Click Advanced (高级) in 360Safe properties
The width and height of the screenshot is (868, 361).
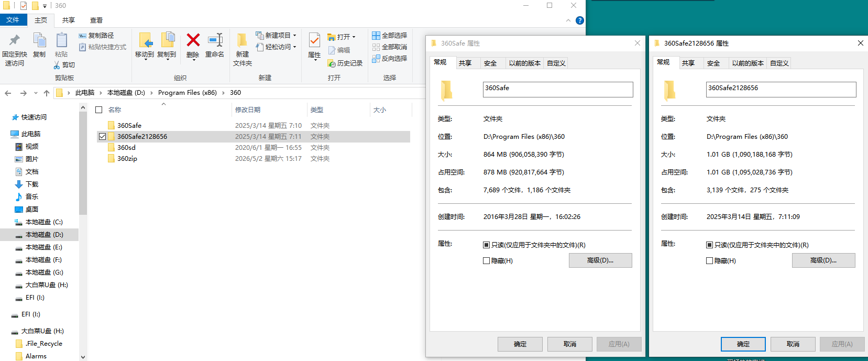click(600, 260)
